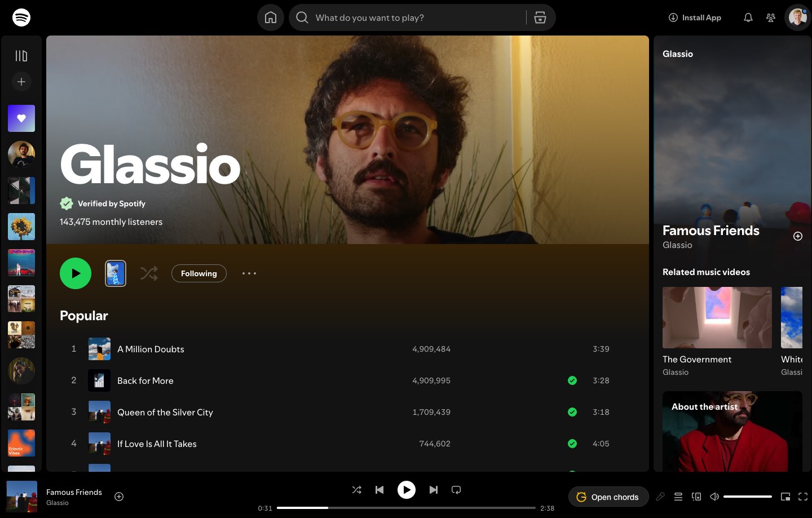
Task: Adjust the volume slider
Action: [748, 497]
